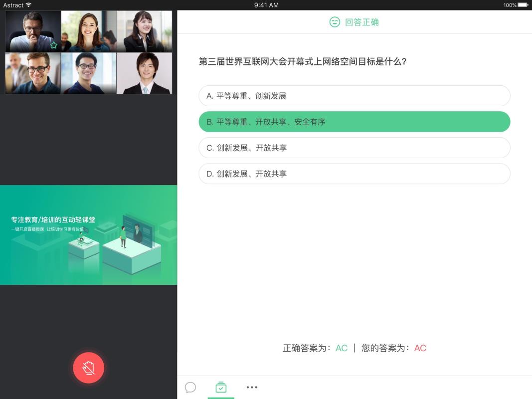Viewport: 532px width, 399px height.
Task: Select the quiz clipboard icon in bottom bar
Action: (221, 387)
